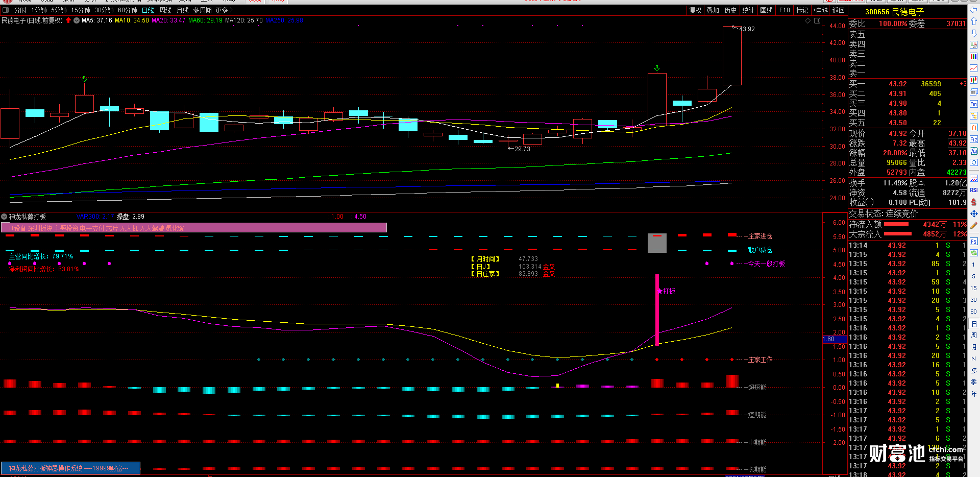Click the up arrow icon for previous stock

tap(973, 21)
